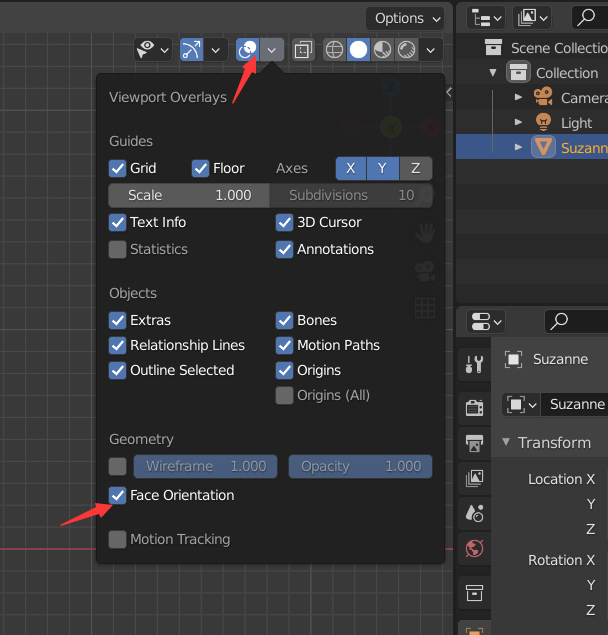The height and width of the screenshot is (635, 608).
Task: Open the Render properties tab
Action: [x=474, y=408]
